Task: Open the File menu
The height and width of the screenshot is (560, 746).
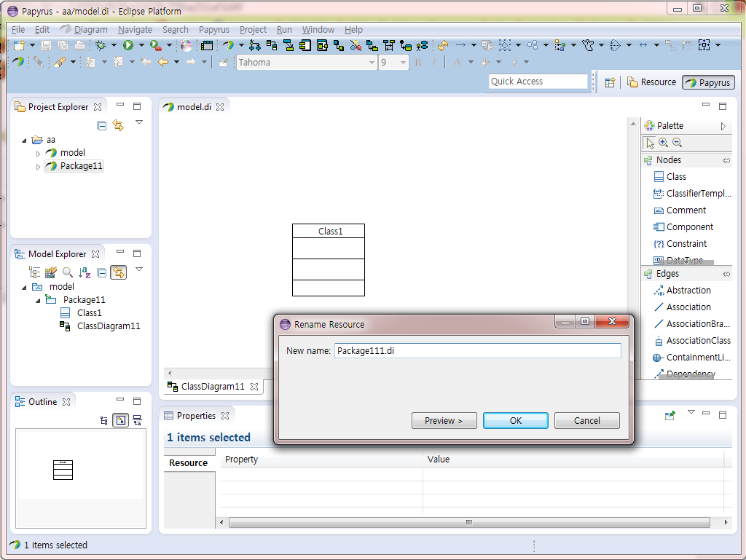Action: click(x=18, y=29)
